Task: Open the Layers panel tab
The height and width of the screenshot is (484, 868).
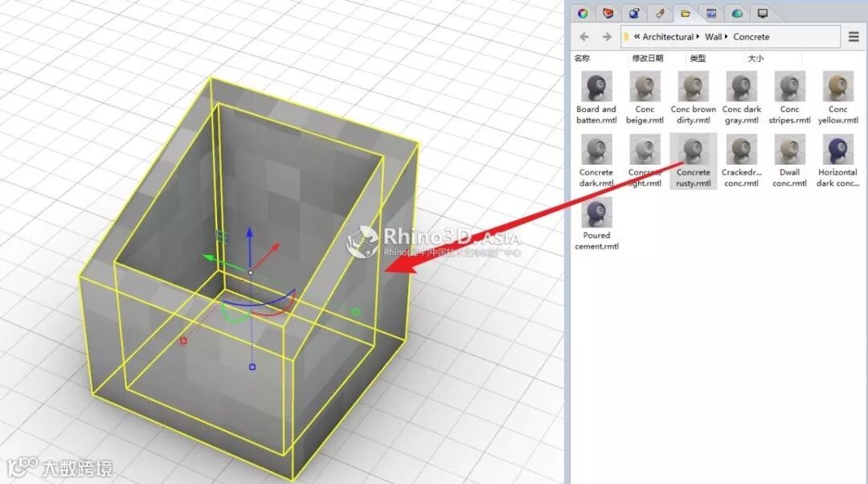Action: [608, 14]
